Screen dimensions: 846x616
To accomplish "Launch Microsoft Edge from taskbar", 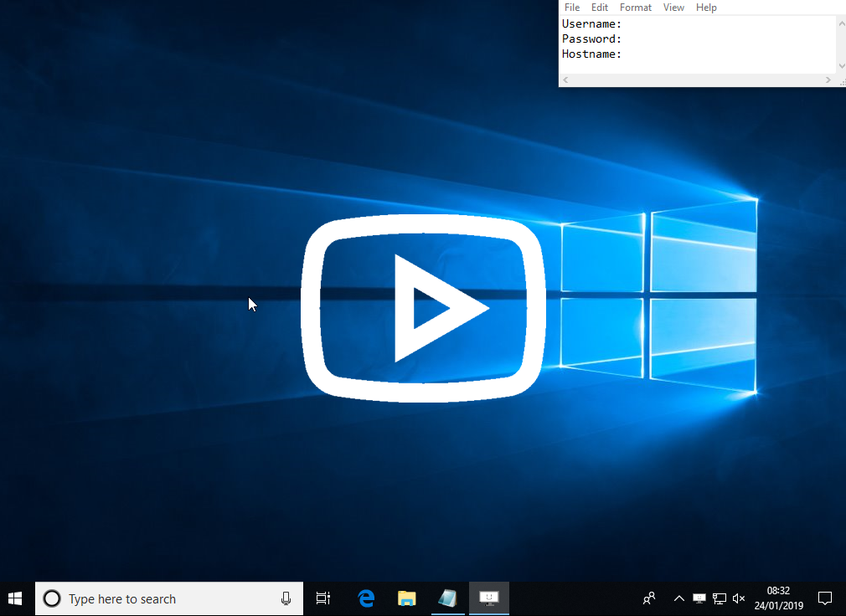I will (366, 598).
